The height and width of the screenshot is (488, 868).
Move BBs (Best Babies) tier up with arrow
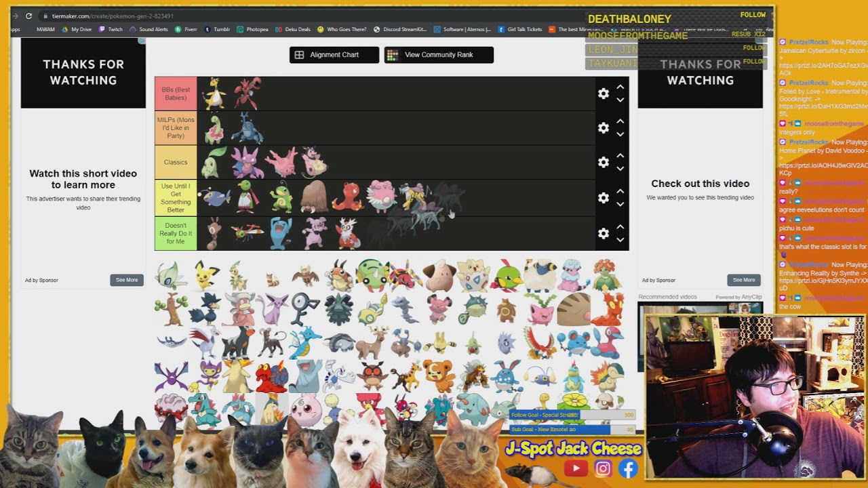[x=620, y=87]
